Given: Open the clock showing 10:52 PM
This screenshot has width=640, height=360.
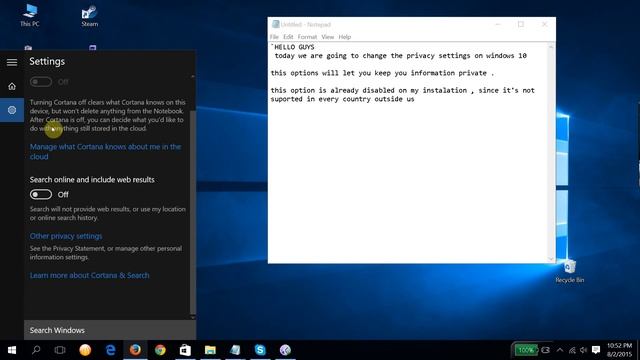Looking at the screenshot, I should click(x=619, y=350).
